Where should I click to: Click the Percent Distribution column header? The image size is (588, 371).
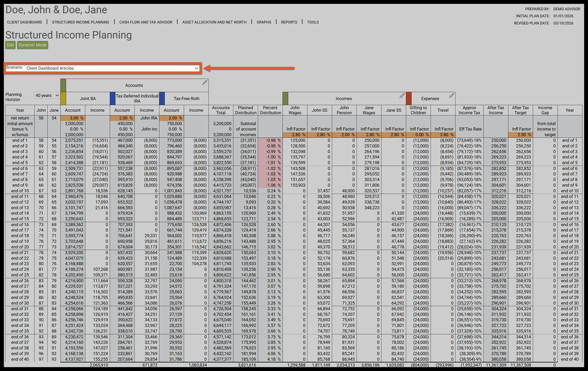[x=270, y=110]
